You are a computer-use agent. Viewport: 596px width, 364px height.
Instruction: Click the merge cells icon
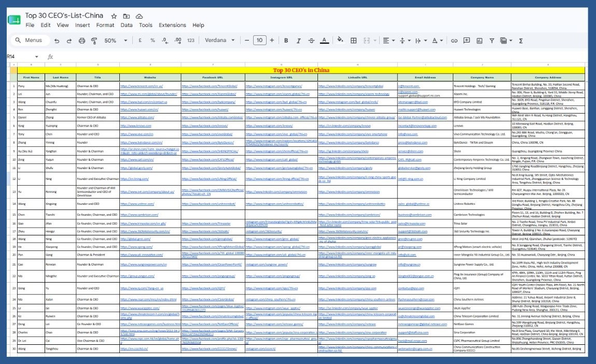(x=367, y=40)
